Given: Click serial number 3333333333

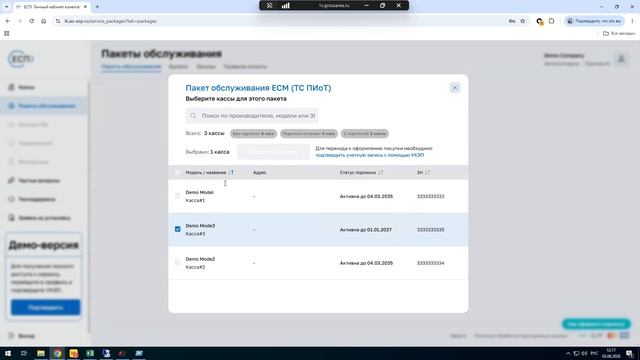Looking at the screenshot, I should point(430,196).
